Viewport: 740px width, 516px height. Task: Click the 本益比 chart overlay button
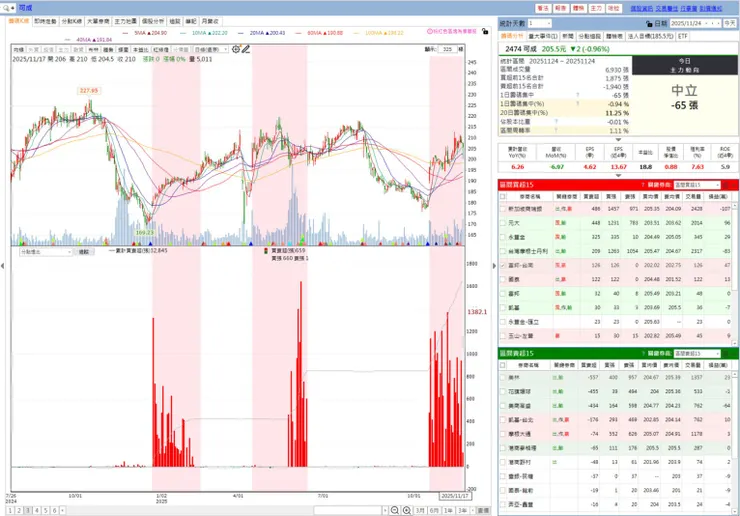click(x=140, y=50)
